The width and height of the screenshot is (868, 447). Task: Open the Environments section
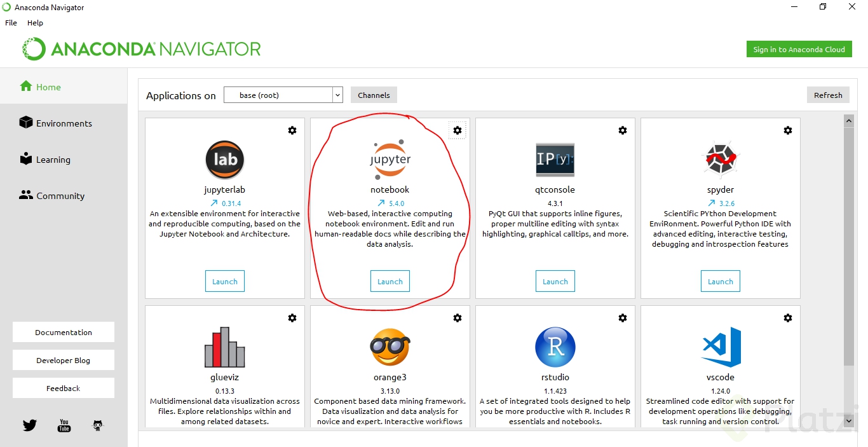pos(64,123)
